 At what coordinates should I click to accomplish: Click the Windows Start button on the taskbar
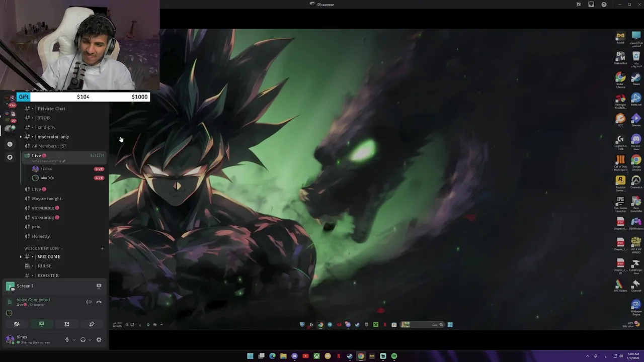[250, 356]
